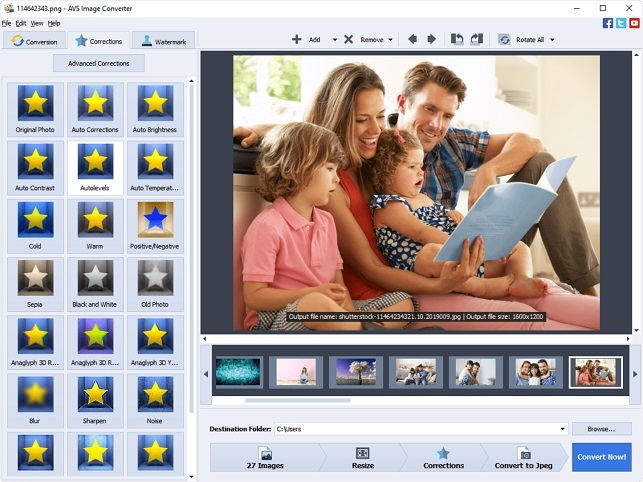Screen dimensions: 643x482
Task: Expand the Remove dropdown arrow
Action: 390,40
